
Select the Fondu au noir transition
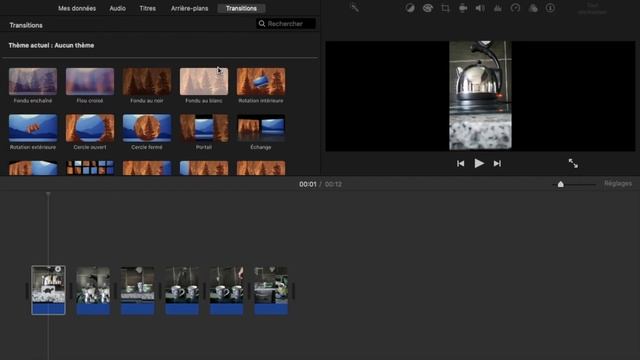147,81
